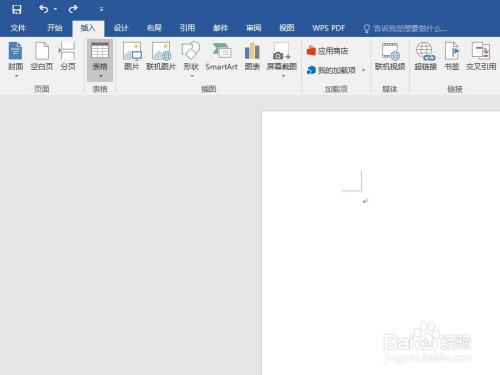The image size is (500, 375).
Task: Click the Save icon in quick access toolbar
Action: pyautogui.click(x=17, y=9)
